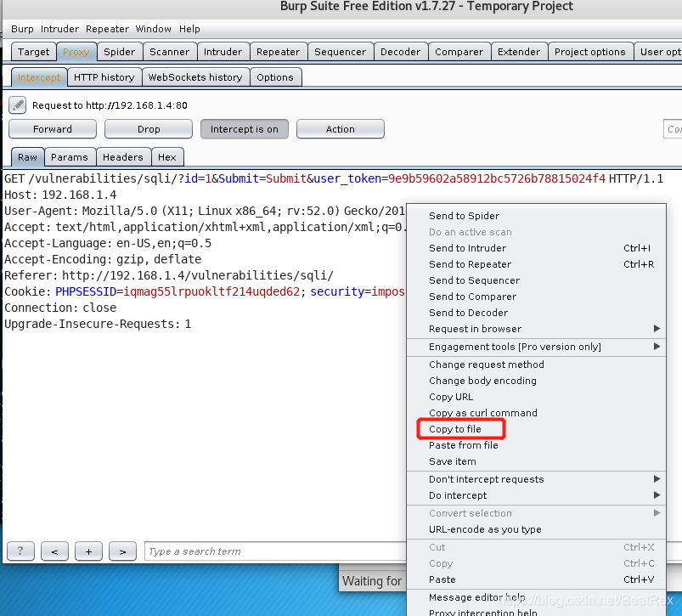Click the Drop button
682x616 pixels.
pos(149,129)
